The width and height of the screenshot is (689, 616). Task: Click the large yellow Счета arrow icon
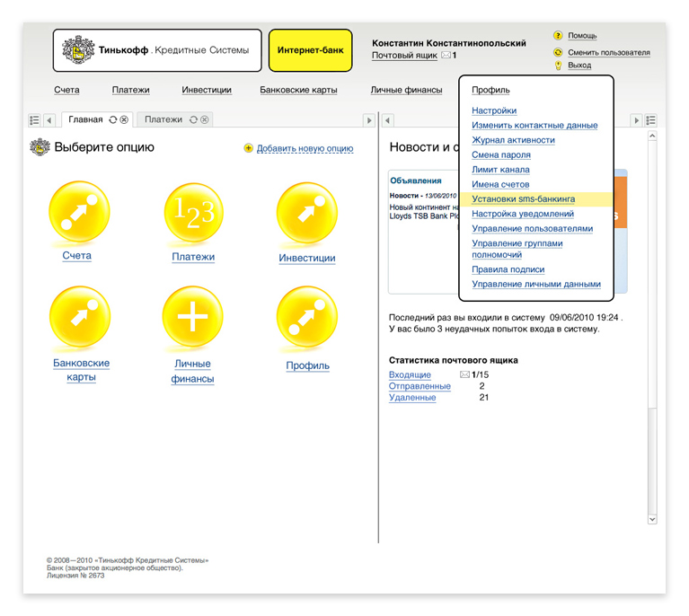(77, 212)
